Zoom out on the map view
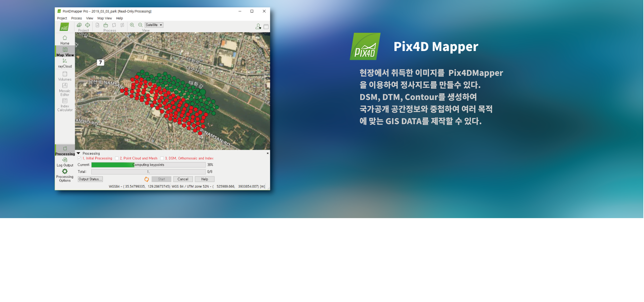Screen dimensions: 644x302 [x=140, y=25]
